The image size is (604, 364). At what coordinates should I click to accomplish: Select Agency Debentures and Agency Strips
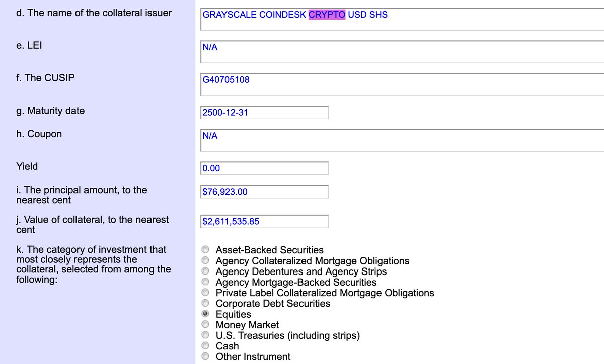tap(205, 271)
